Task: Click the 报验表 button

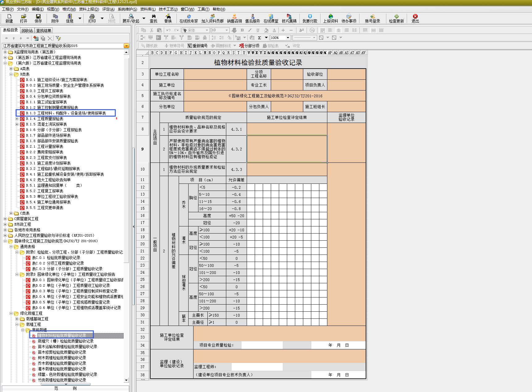Action: [x=270, y=46]
